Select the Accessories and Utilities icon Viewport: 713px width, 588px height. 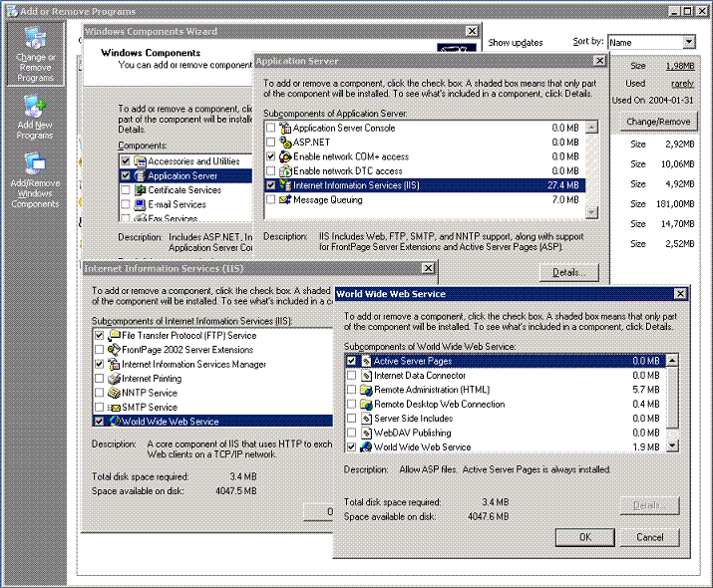click(x=140, y=161)
